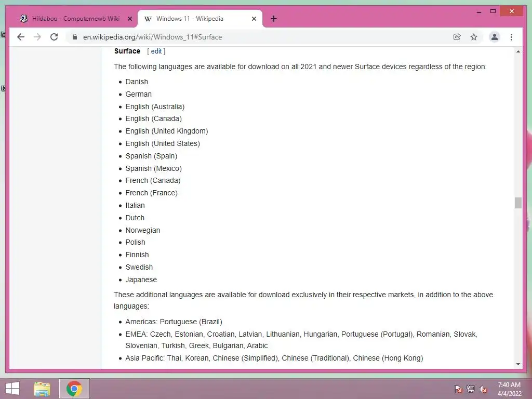Click English (United Kingdom) list item

point(167,131)
